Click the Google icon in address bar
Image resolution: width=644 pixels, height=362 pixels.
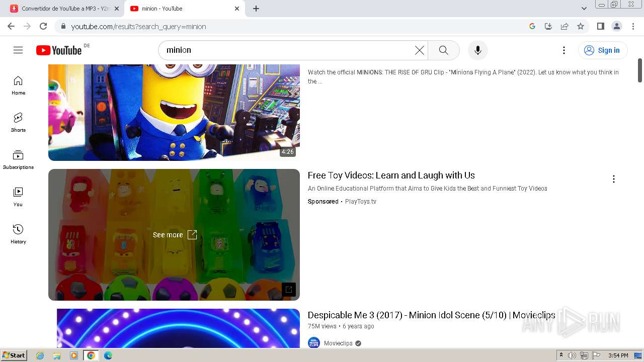coord(532,26)
